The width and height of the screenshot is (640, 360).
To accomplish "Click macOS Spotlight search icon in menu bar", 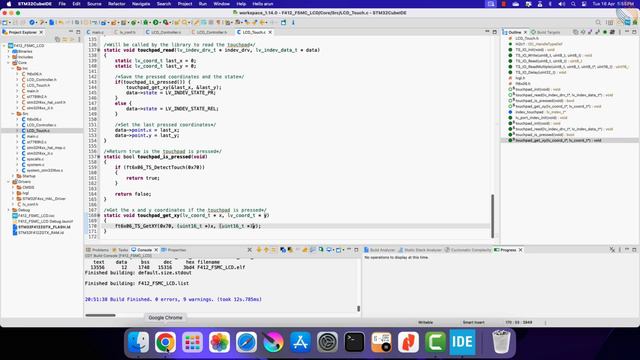I will tap(573, 4).
